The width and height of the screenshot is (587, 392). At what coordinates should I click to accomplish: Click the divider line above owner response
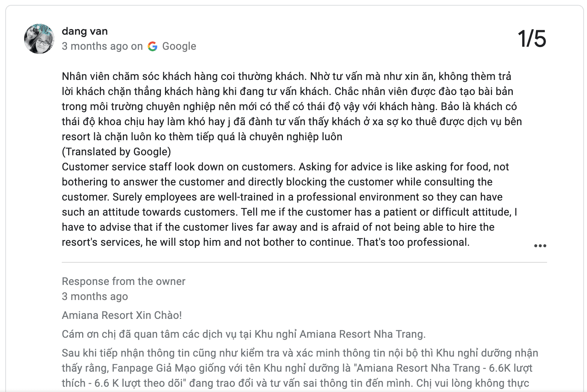tap(304, 262)
